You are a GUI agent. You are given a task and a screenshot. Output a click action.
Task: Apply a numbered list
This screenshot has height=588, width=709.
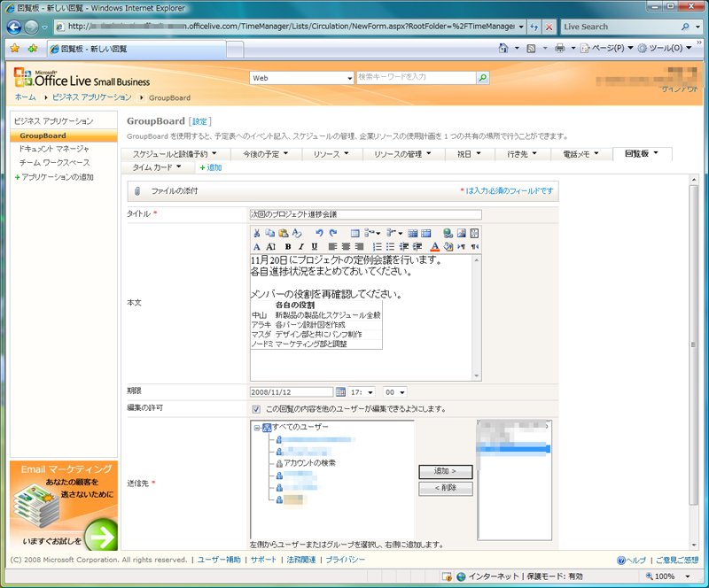[378, 247]
